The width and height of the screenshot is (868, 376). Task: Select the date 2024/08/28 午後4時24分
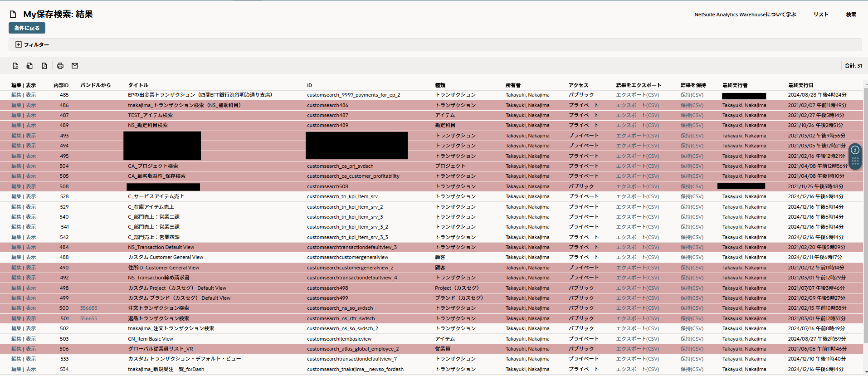[x=817, y=95]
